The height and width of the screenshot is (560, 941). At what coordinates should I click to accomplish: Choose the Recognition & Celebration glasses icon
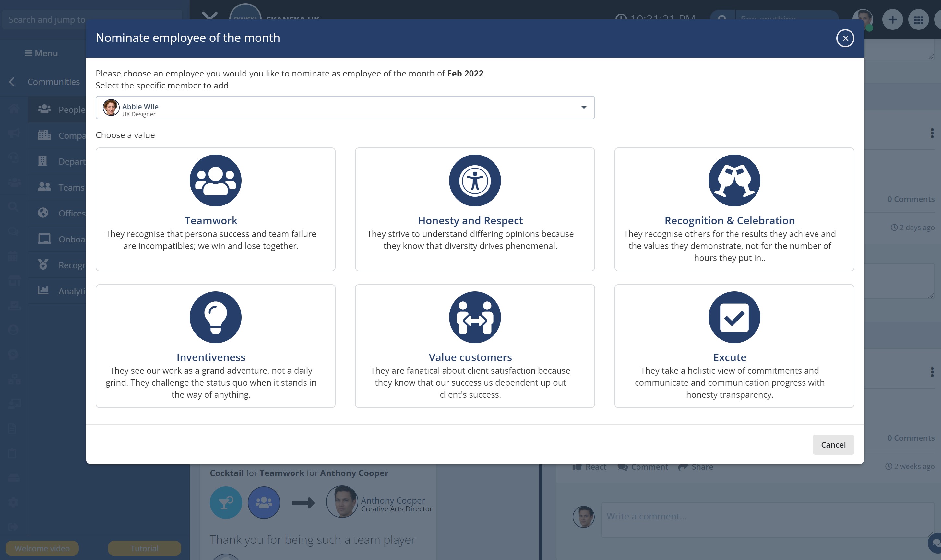click(x=734, y=181)
